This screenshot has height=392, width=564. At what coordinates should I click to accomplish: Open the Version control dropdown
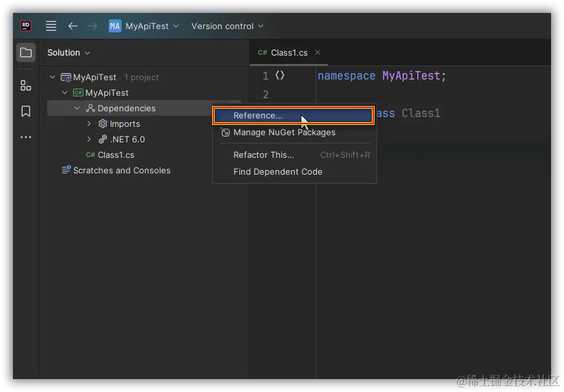[227, 26]
